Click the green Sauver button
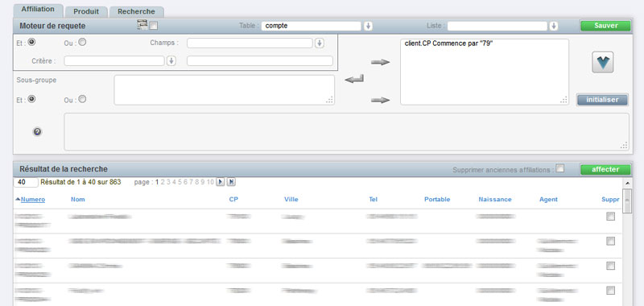 [x=605, y=26]
